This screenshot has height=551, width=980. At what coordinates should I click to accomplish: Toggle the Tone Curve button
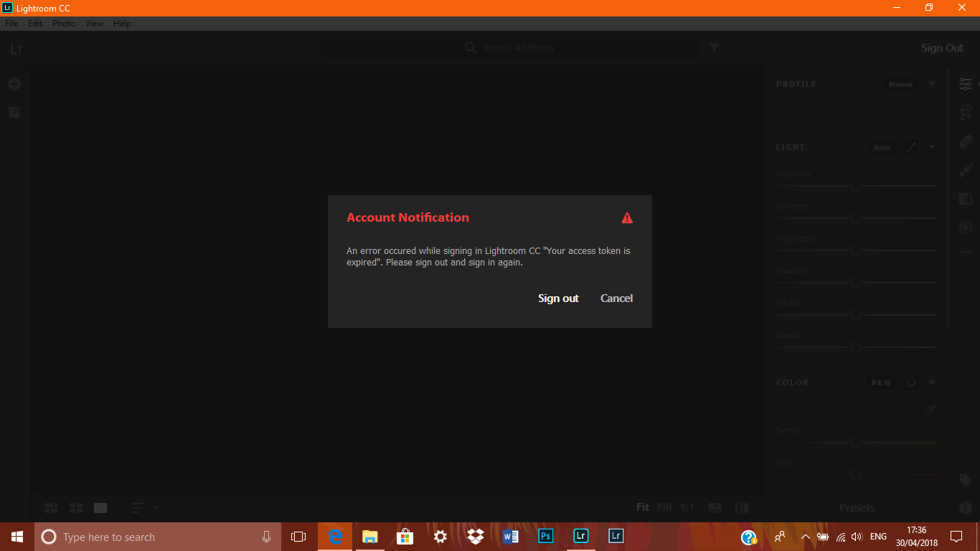(911, 147)
